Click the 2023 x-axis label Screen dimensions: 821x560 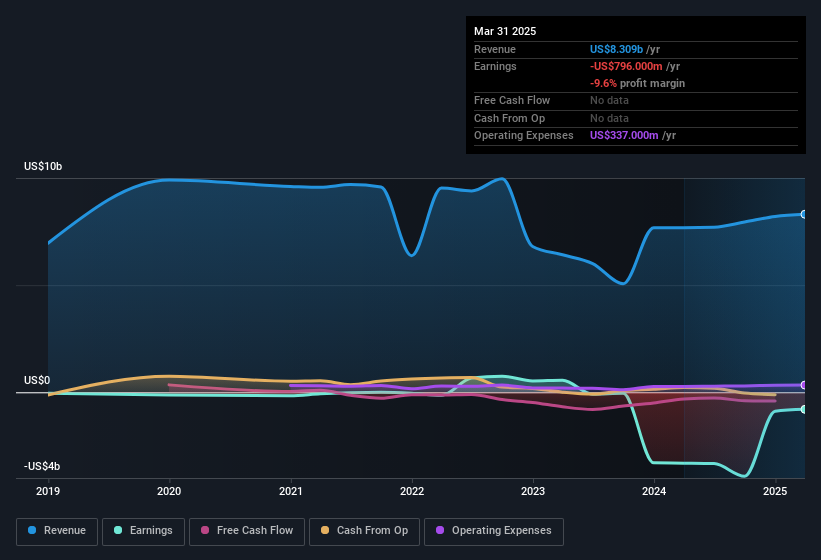(x=533, y=491)
